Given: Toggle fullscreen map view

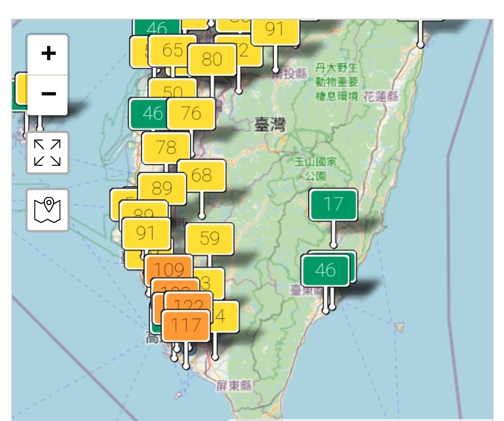Looking at the screenshot, I should coord(48,153).
